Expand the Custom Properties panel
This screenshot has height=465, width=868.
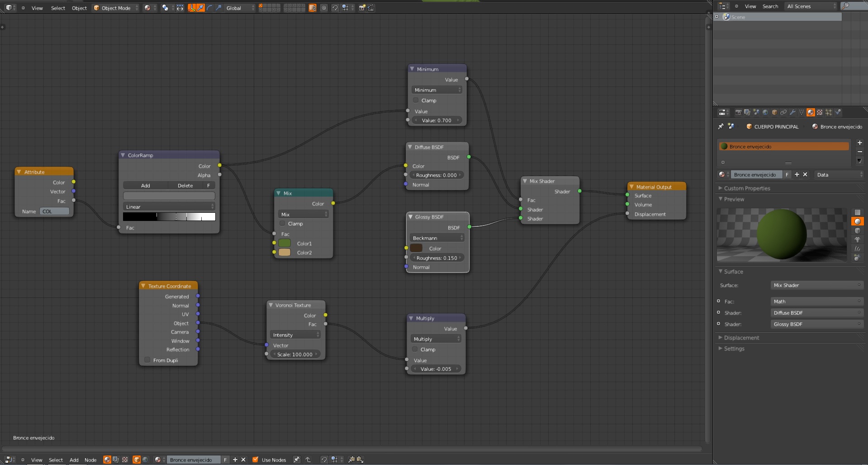(747, 188)
